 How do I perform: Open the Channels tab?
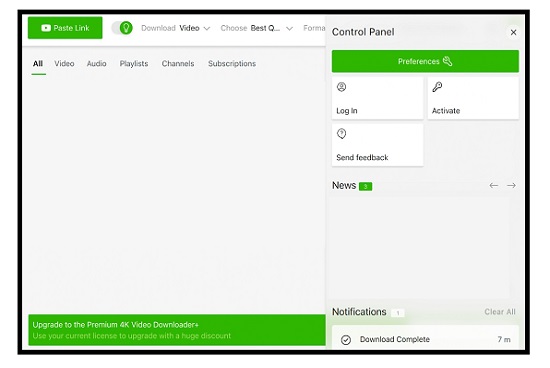[178, 63]
